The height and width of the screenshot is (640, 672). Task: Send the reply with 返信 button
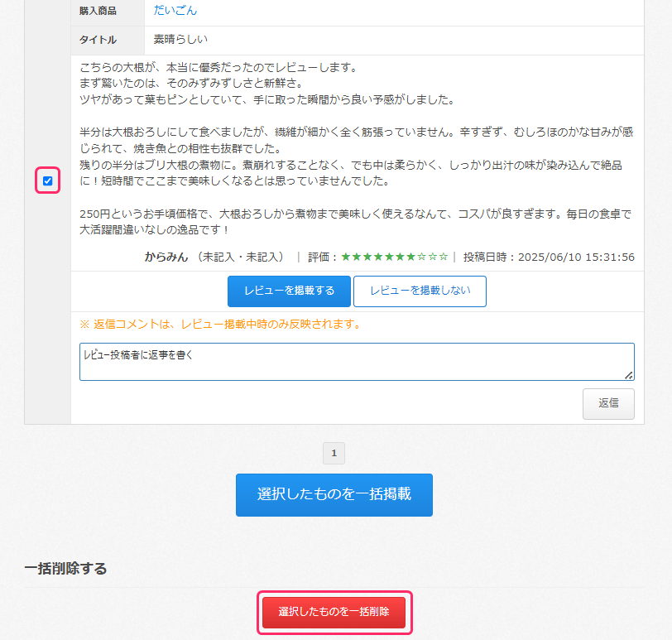click(x=608, y=403)
